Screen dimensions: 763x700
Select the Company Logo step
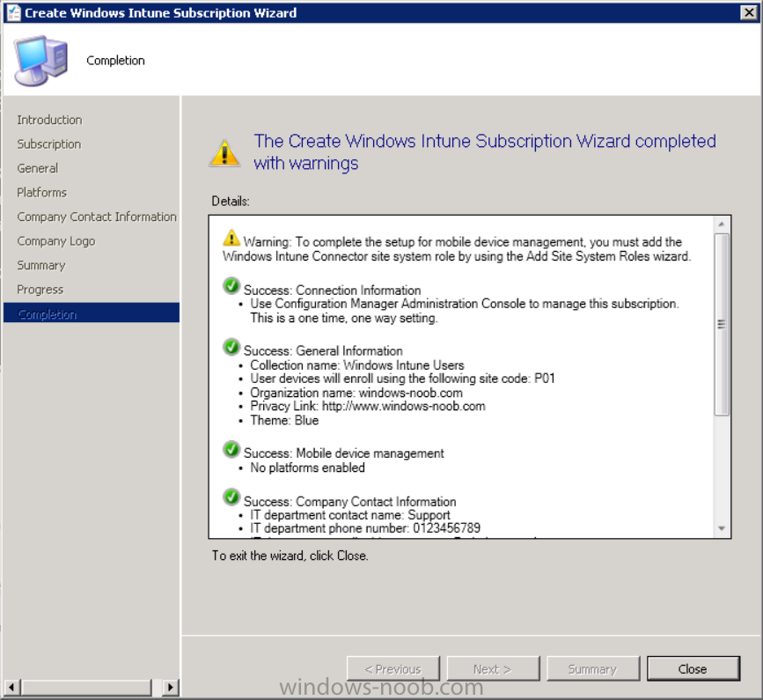click(x=56, y=241)
